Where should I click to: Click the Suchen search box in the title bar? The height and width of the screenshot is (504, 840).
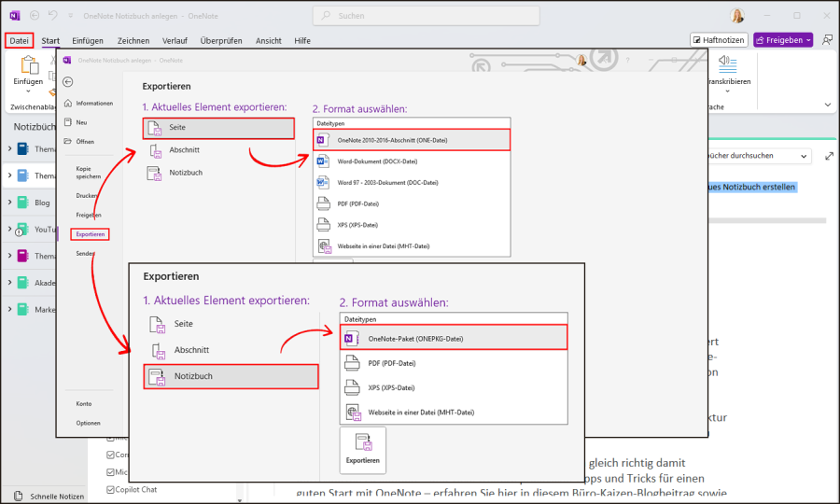pos(427,16)
